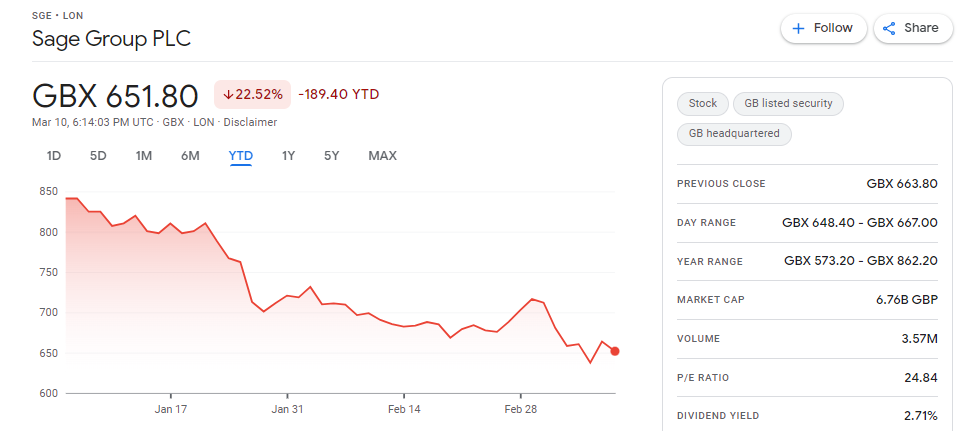Click the Stock tag chip
The image size is (962, 431).
tap(702, 104)
